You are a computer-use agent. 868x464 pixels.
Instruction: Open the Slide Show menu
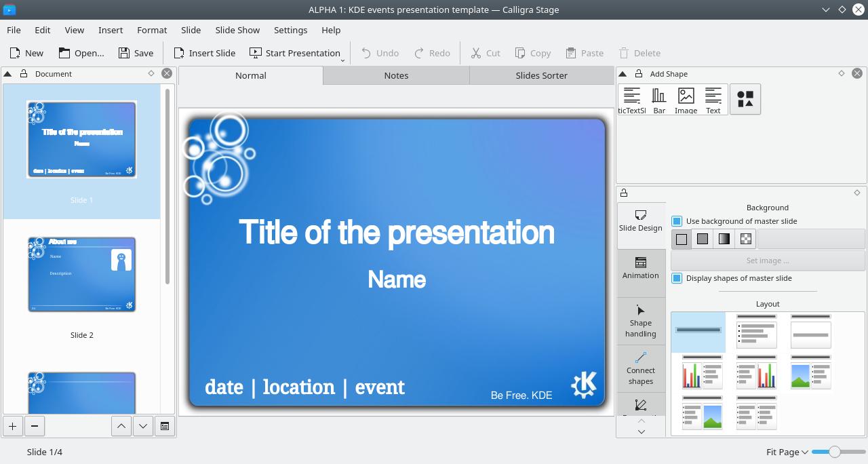[237, 30]
